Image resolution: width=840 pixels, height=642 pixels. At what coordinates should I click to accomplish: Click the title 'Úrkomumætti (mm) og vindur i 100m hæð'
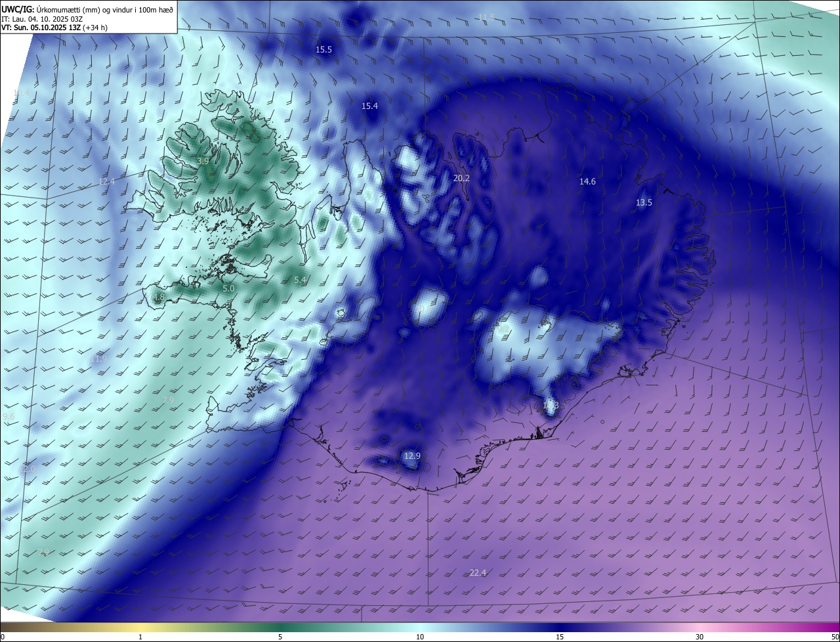click(x=105, y=9)
